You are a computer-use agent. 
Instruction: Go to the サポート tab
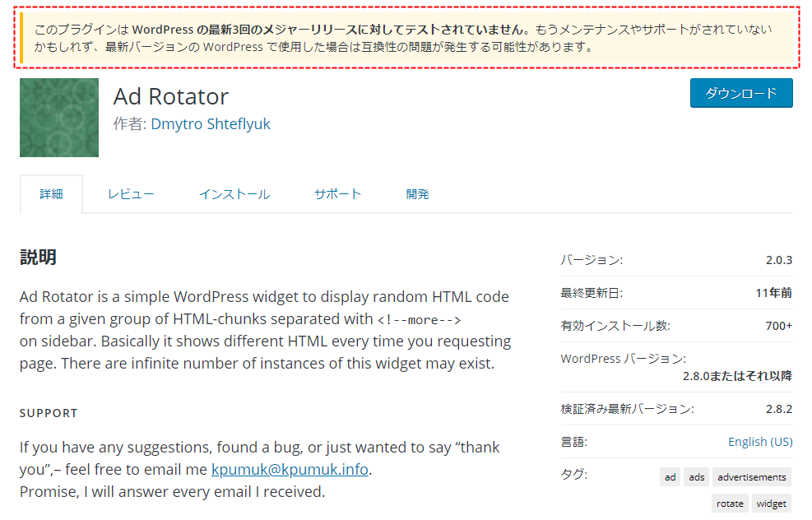pos(337,194)
